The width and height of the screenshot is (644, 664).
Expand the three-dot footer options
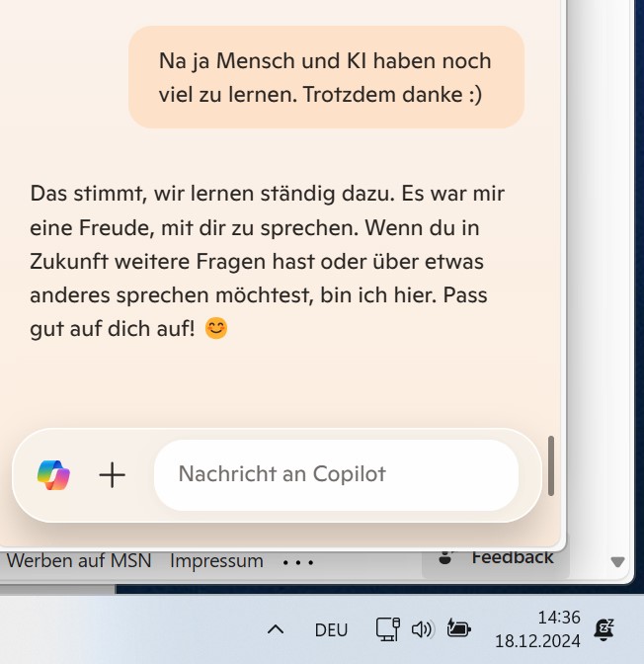(298, 563)
